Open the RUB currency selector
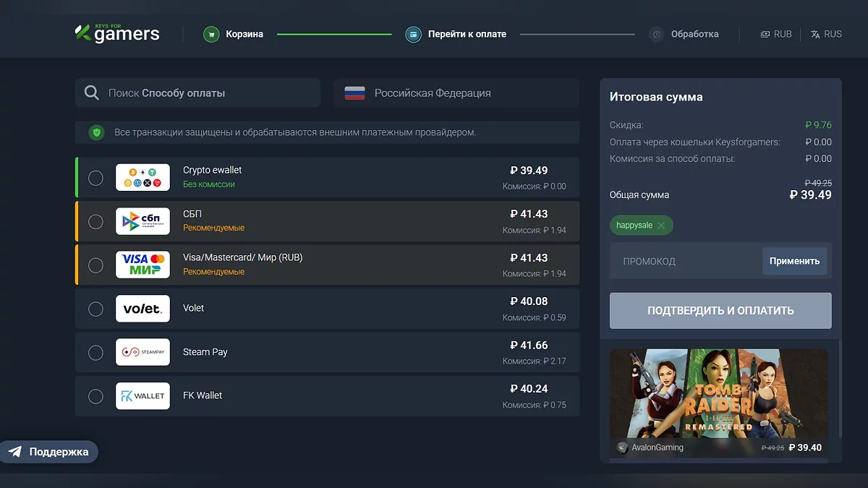Viewport: 868px width, 488px height. click(x=776, y=34)
